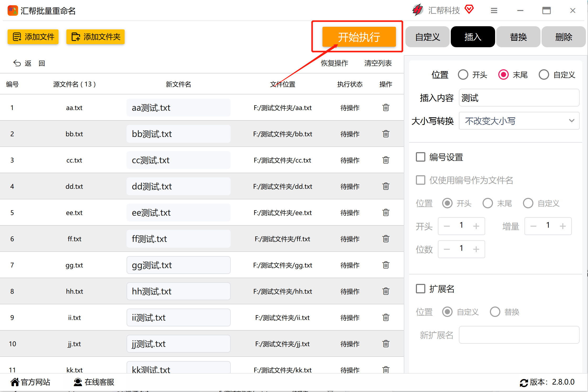Click source file name ee.txt
This screenshot has width=588, height=392.
point(74,213)
